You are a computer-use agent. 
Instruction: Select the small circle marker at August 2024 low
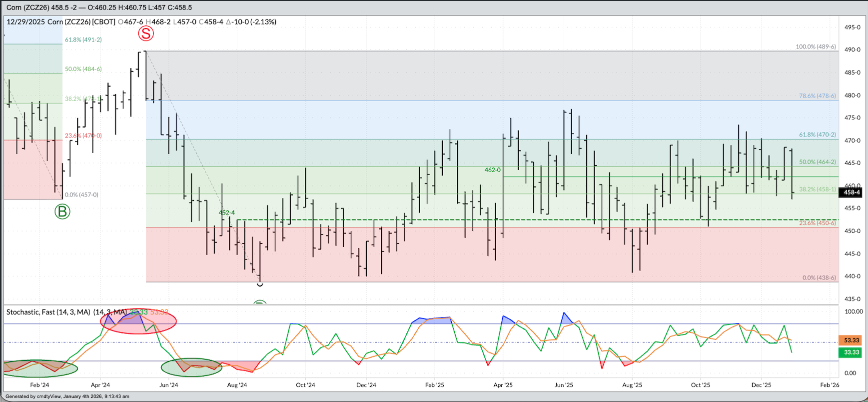[x=260, y=284]
